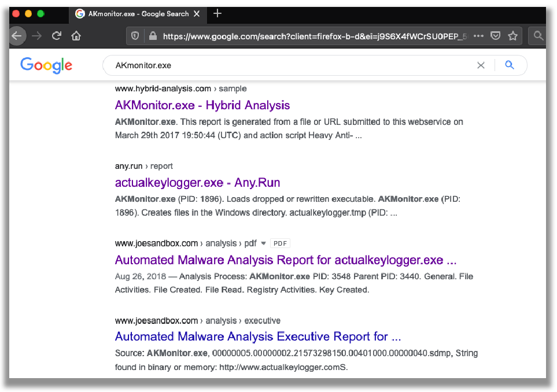
Task: Click the browser search magnifier box
Action: coord(538,36)
